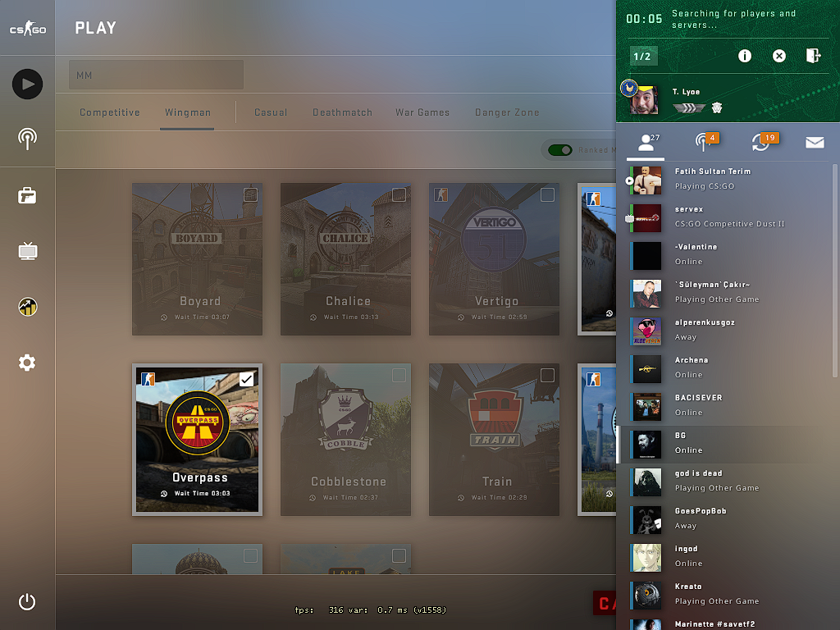Select friend god is dead

click(728, 482)
